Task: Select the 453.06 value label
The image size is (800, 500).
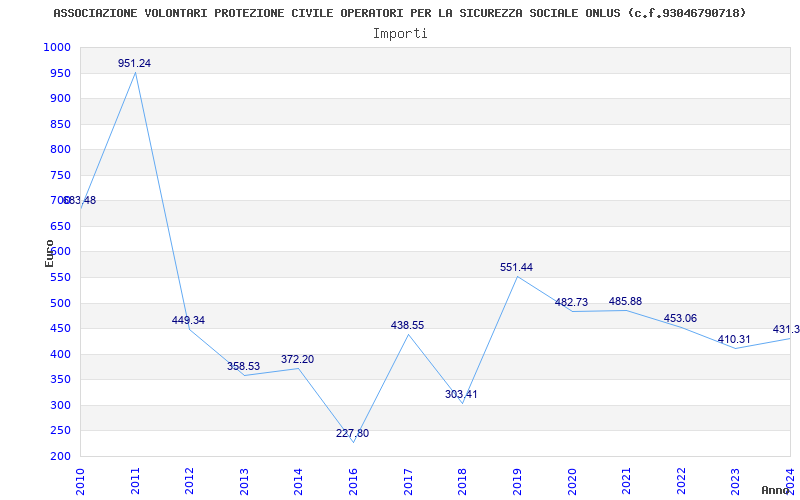Action: [x=680, y=318]
